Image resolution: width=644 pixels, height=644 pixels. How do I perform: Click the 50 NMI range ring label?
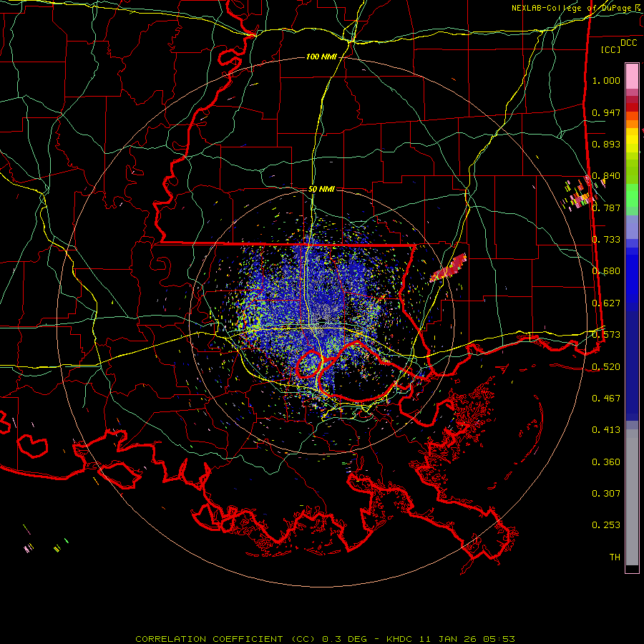(321, 189)
